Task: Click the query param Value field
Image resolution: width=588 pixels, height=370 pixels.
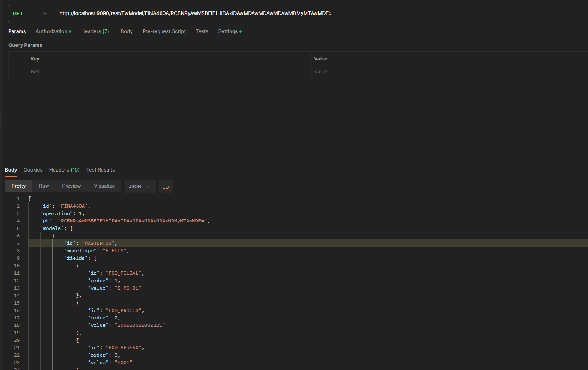Action: (x=447, y=72)
